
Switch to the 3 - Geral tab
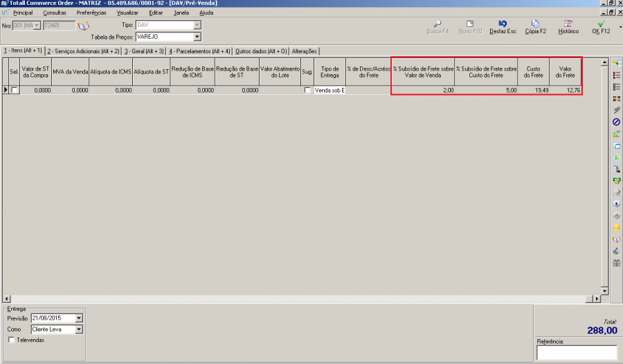point(144,51)
